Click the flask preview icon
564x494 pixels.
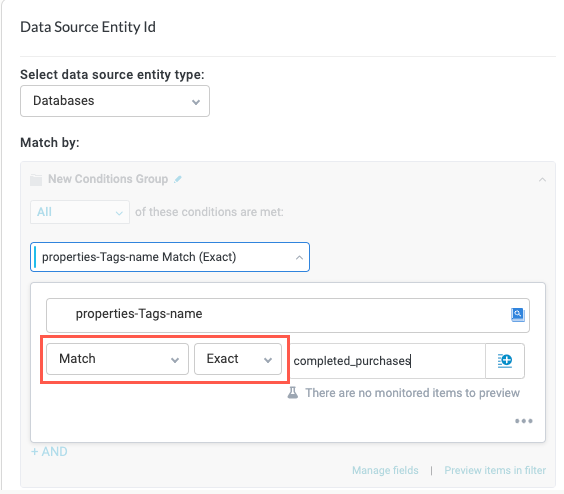click(293, 393)
